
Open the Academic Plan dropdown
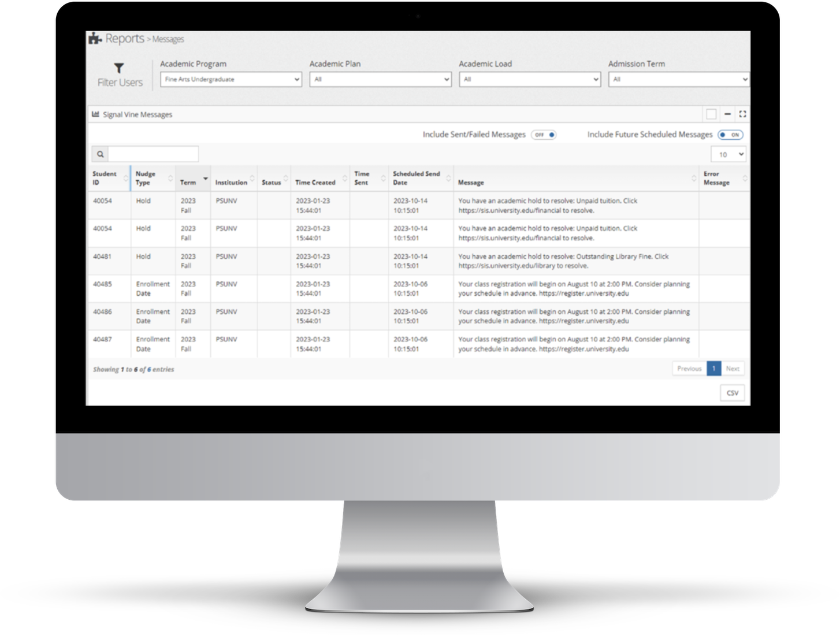tap(380, 79)
